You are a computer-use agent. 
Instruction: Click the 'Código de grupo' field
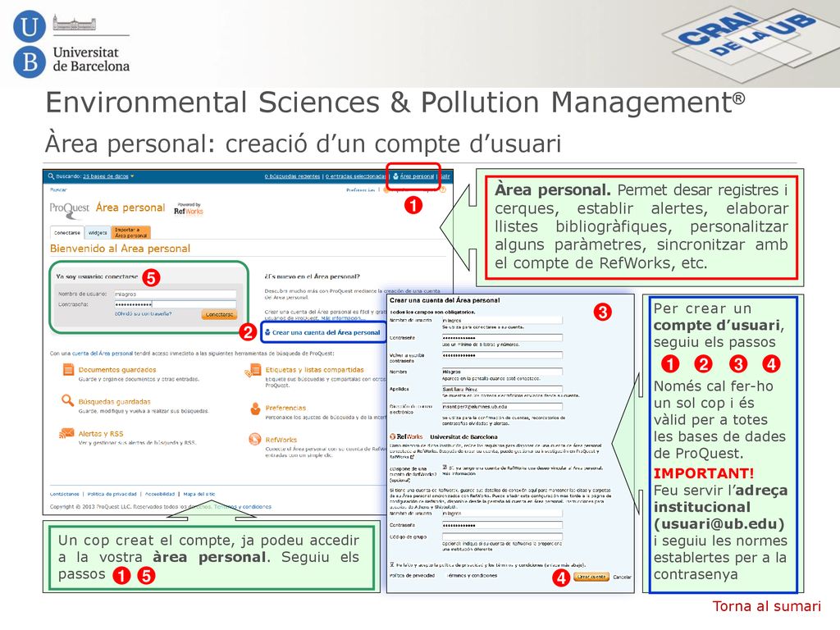[x=502, y=536]
